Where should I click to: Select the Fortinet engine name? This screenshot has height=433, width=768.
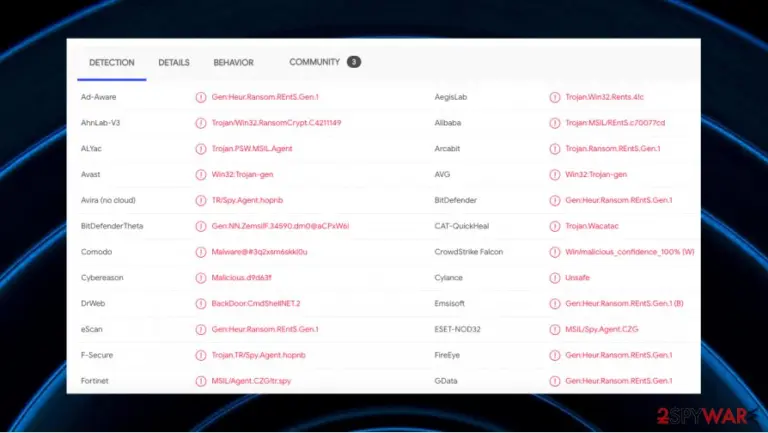(x=95, y=381)
